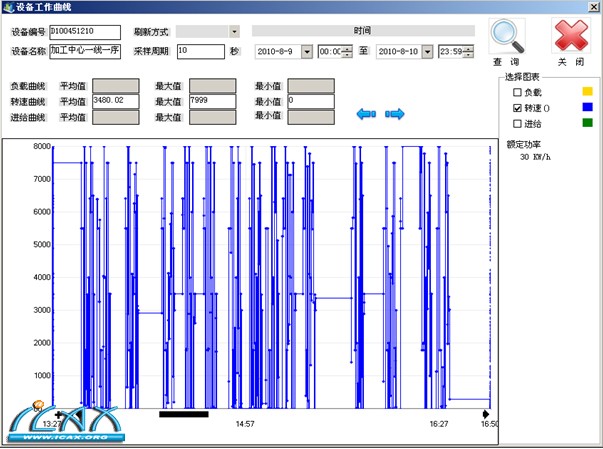The width and height of the screenshot is (603, 449).
Task: Click the orange marker at chart origin
Action: click(39, 406)
